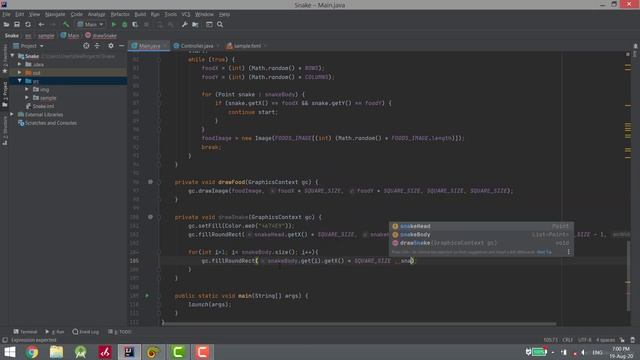This screenshot has height=360, width=640.
Task: Open the Analyze menu
Action: [96, 14]
